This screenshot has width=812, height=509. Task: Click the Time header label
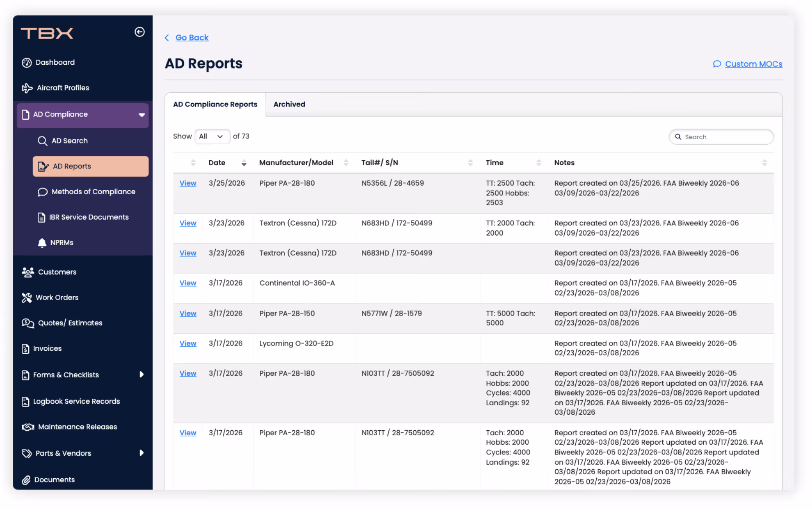[x=494, y=163]
